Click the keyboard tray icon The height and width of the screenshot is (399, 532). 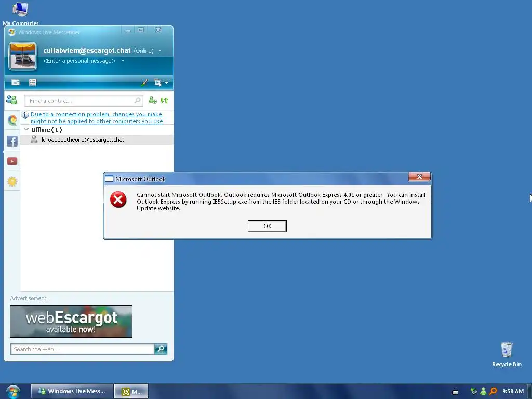coord(455,392)
